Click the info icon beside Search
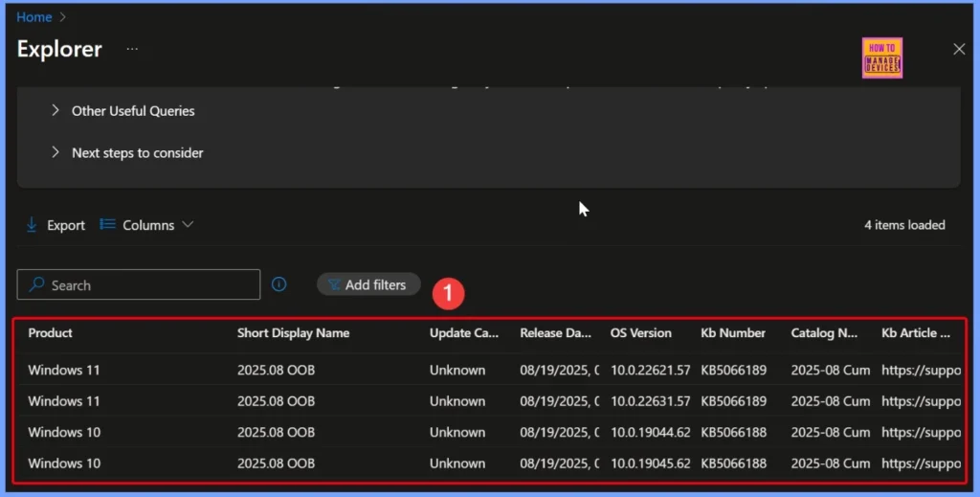Screen dimensions: 980x497 (x=278, y=284)
